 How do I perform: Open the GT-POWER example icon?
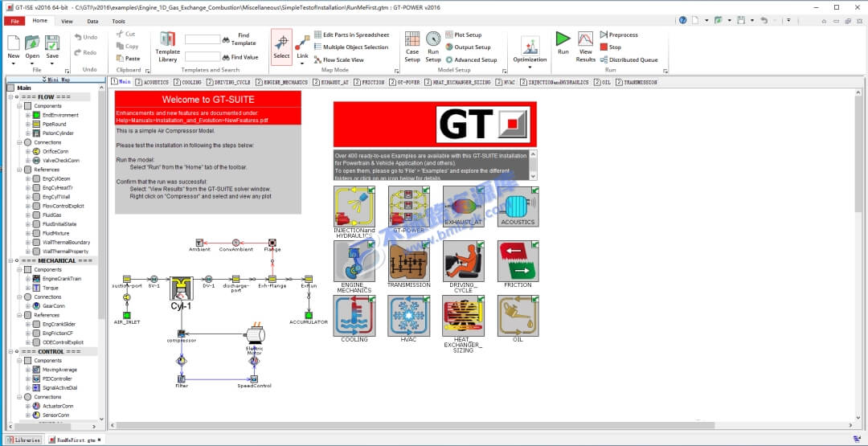click(408, 207)
